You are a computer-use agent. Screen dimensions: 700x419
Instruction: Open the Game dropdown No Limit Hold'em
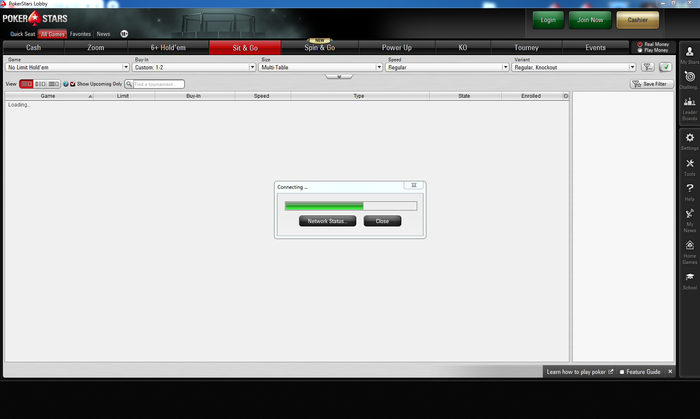(x=67, y=67)
